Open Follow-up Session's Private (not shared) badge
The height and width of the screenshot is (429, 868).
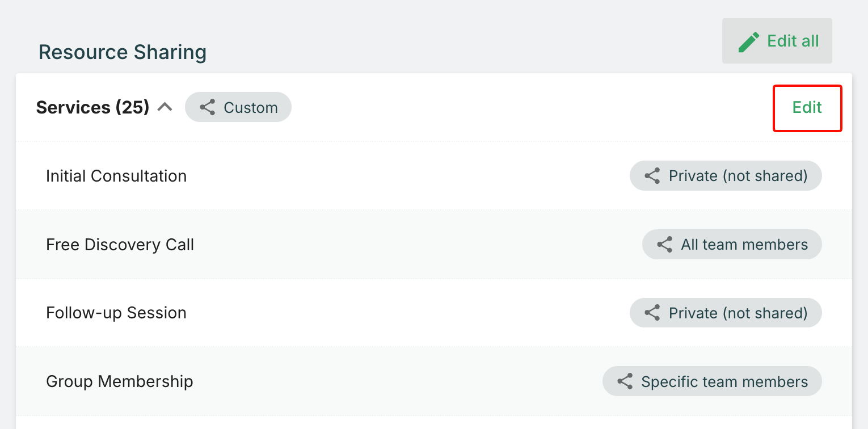pyautogui.click(x=738, y=313)
